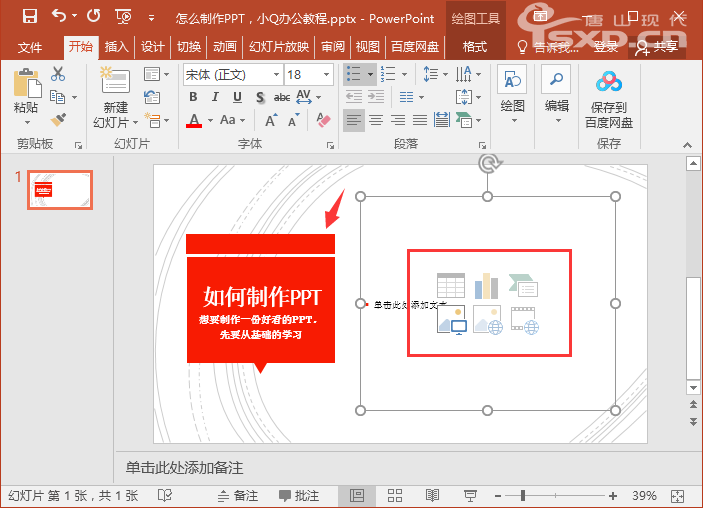Toggle Bold formatting
Image resolution: width=703 pixels, height=508 pixels.
[x=193, y=97]
